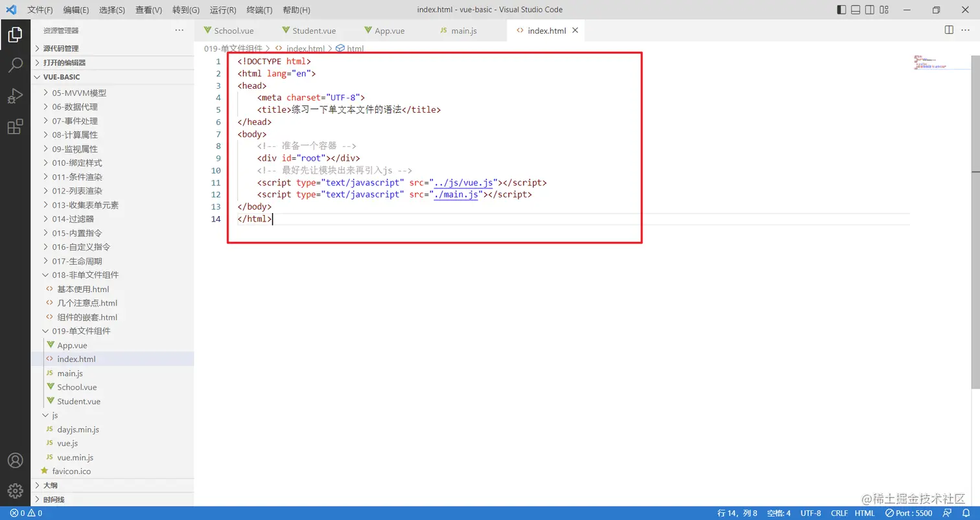
Task: Open favicon.ico in explorer
Action: pyautogui.click(x=113, y=471)
